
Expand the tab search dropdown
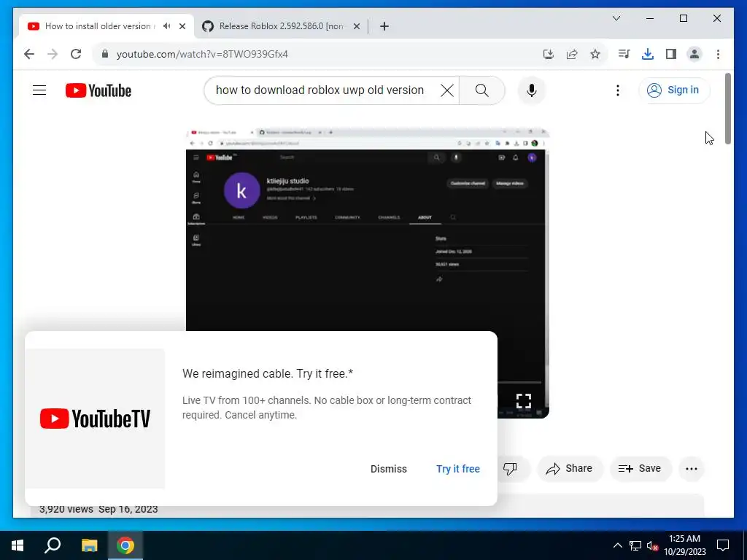point(616,18)
